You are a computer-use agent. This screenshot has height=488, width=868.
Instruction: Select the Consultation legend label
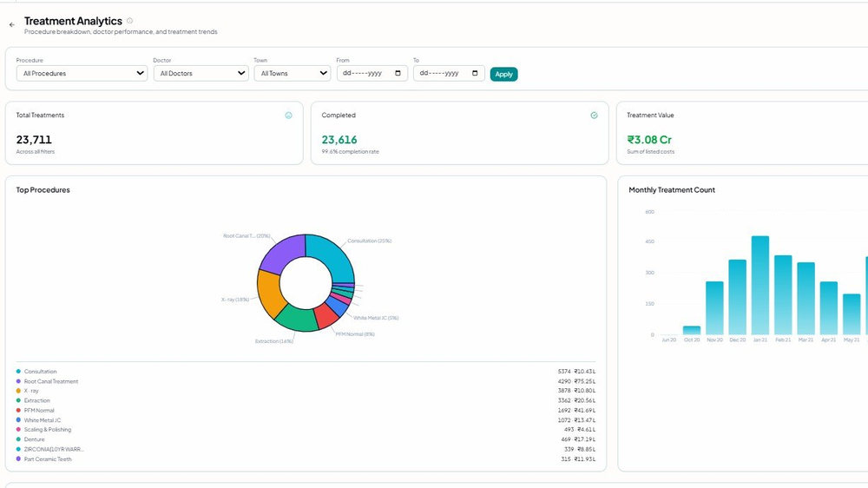[x=41, y=372]
